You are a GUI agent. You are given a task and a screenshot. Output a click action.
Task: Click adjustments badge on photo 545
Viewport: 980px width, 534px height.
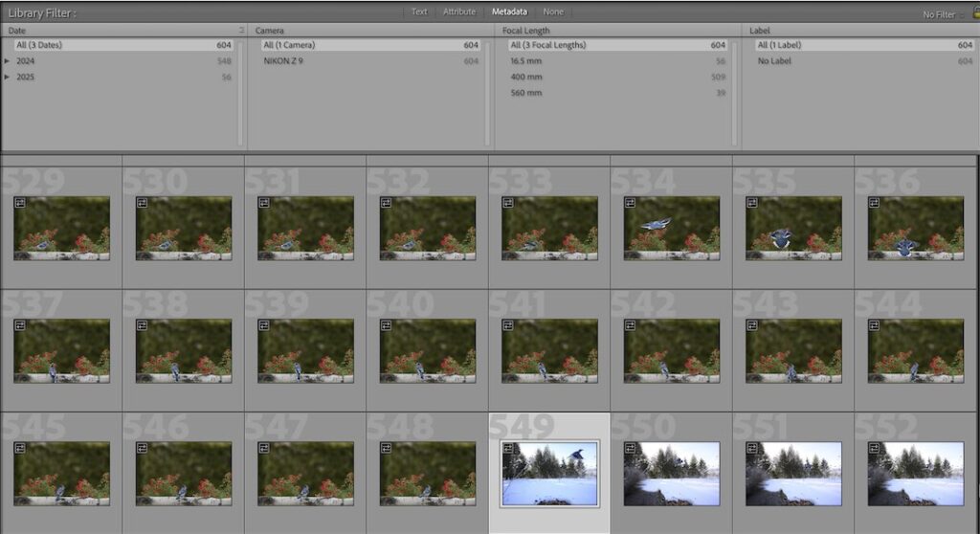click(x=20, y=448)
